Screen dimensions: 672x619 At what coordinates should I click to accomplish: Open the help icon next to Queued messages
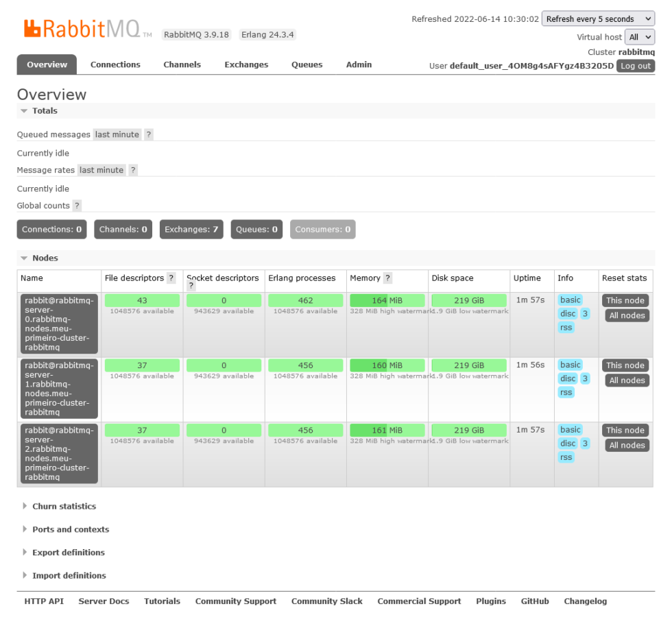pyautogui.click(x=148, y=134)
